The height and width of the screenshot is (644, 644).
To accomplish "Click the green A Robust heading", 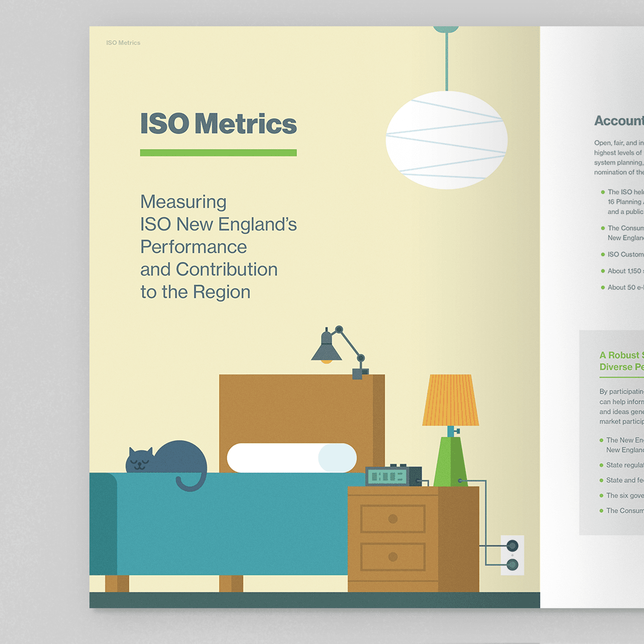I will [x=621, y=361].
